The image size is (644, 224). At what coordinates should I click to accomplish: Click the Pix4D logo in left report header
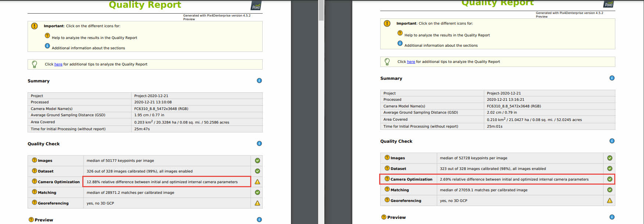point(256,6)
